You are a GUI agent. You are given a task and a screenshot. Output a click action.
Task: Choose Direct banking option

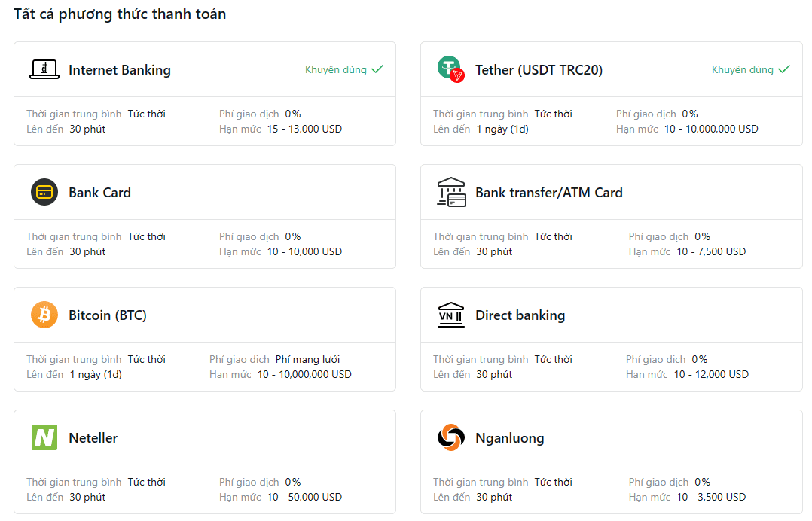coord(612,339)
